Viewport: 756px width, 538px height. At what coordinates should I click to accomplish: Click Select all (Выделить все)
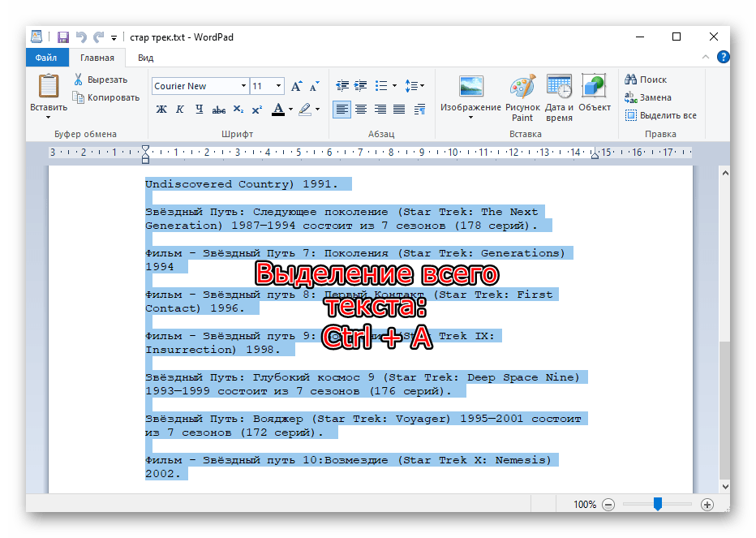[660, 115]
